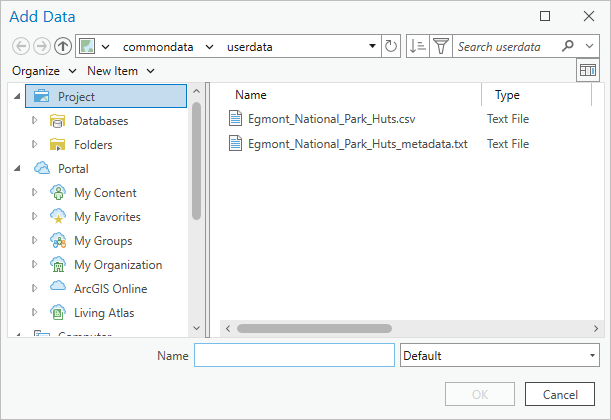Toggle the details pane view icon
Viewport: 611px width, 420px height.
[x=587, y=71]
